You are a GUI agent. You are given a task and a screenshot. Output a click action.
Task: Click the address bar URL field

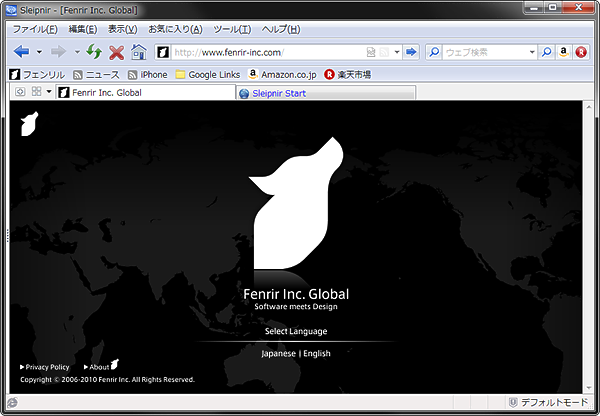click(x=268, y=52)
